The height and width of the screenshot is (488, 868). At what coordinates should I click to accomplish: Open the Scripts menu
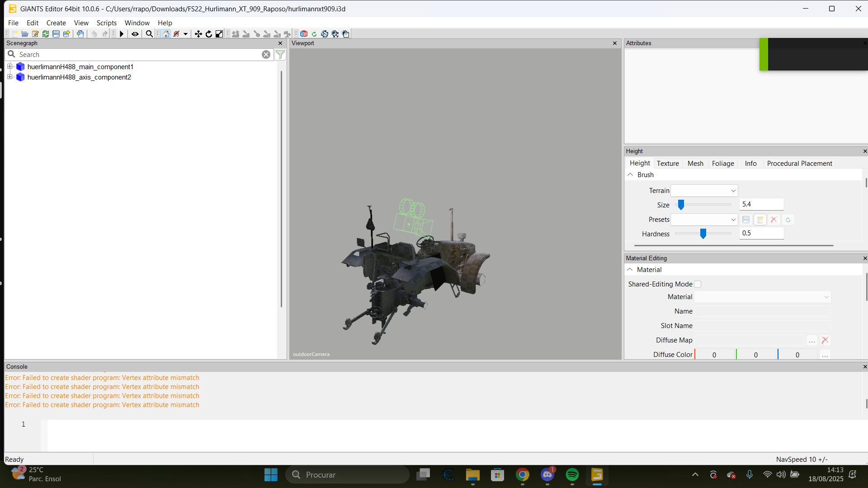(107, 23)
